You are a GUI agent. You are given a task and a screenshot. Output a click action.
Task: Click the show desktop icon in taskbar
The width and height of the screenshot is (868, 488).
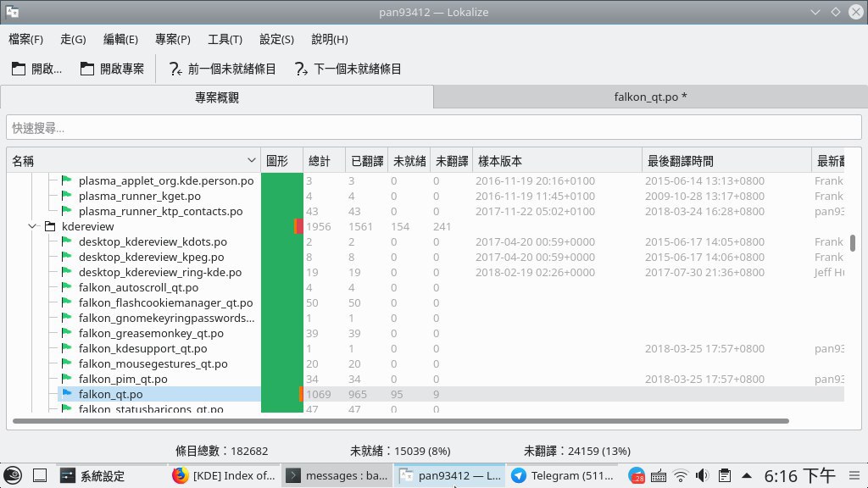(x=39, y=475)
